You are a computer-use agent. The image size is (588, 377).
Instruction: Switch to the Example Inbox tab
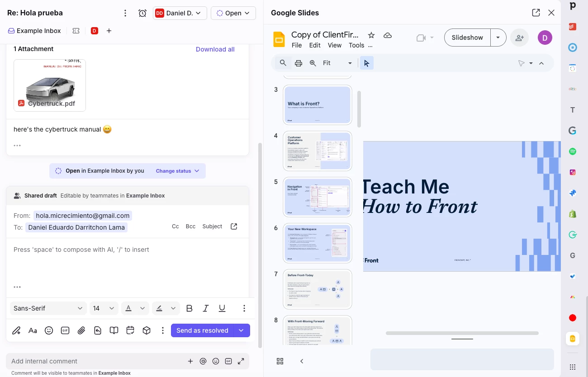click(34, 31)
